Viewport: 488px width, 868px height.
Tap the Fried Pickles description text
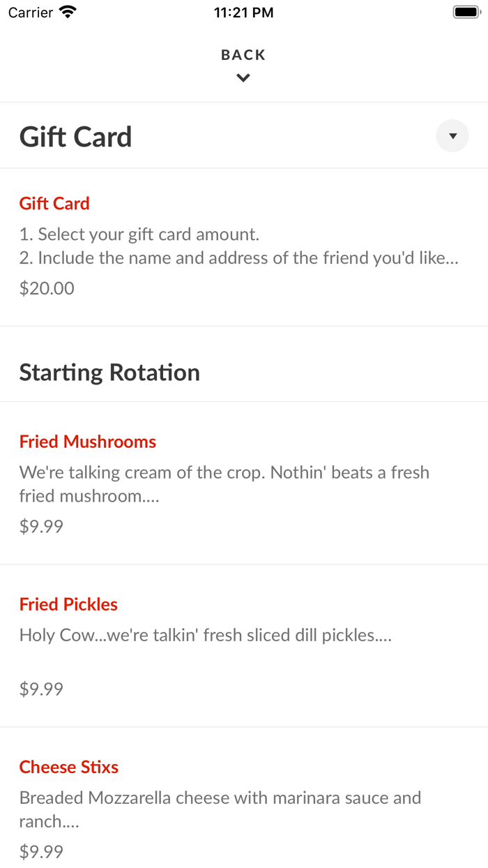click(x=205, y=635)
